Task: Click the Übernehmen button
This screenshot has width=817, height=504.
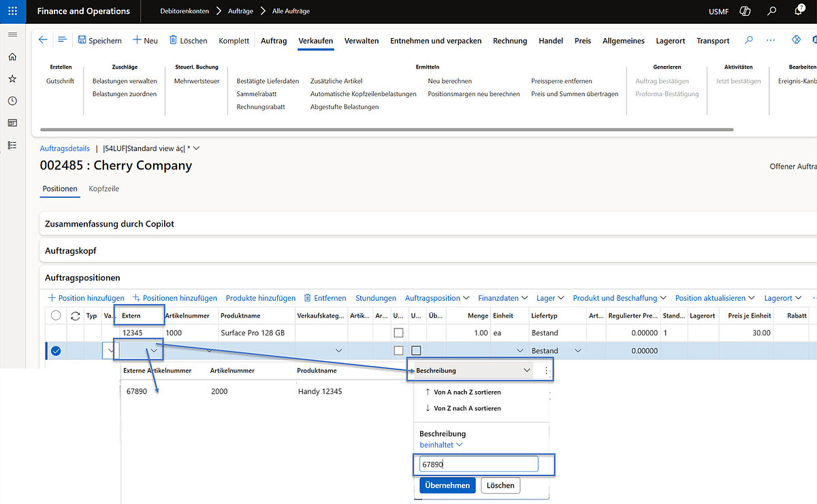Action: (447, 485)
